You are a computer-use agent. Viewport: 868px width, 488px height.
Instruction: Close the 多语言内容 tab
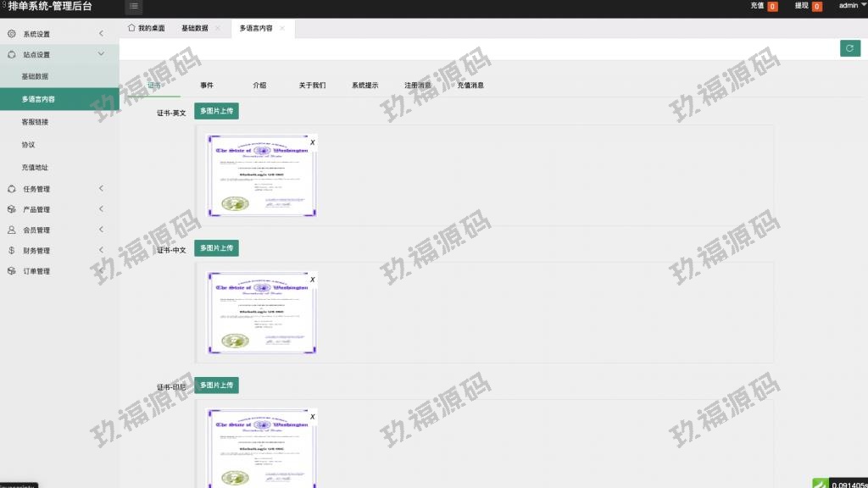pyautogui.click(x=282, y=29)
